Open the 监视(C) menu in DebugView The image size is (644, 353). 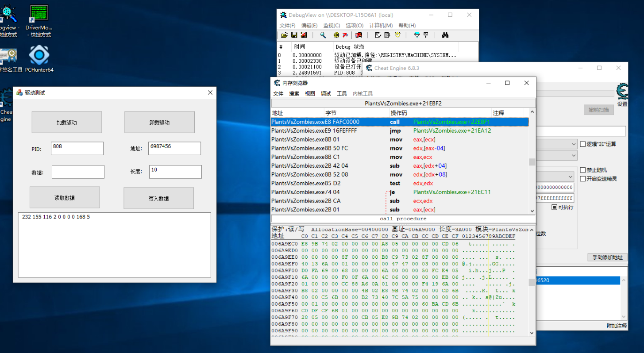(332, 25)
